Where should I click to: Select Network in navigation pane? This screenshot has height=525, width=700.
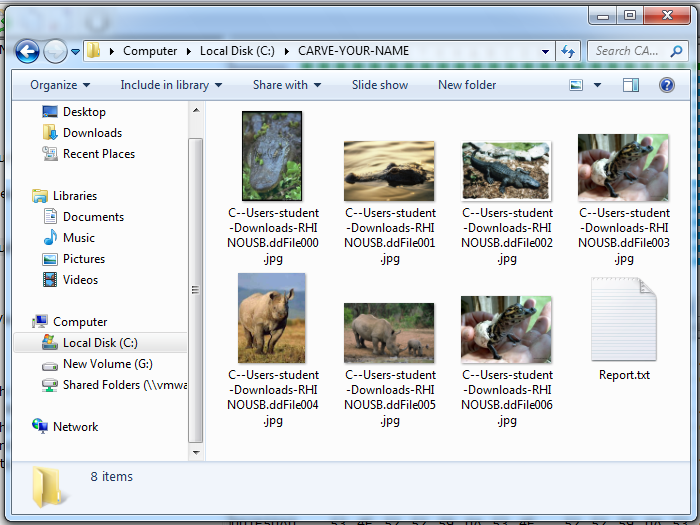coord(75,427)
